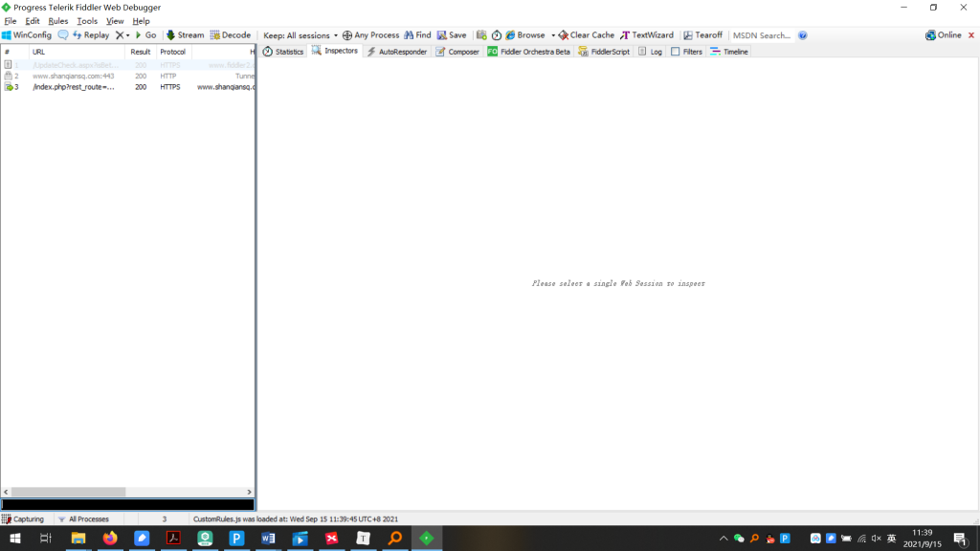The width and height of the screenshot is (980, 551).
Task: Switch to the Inspectors tab
Action: pos(335,51)
